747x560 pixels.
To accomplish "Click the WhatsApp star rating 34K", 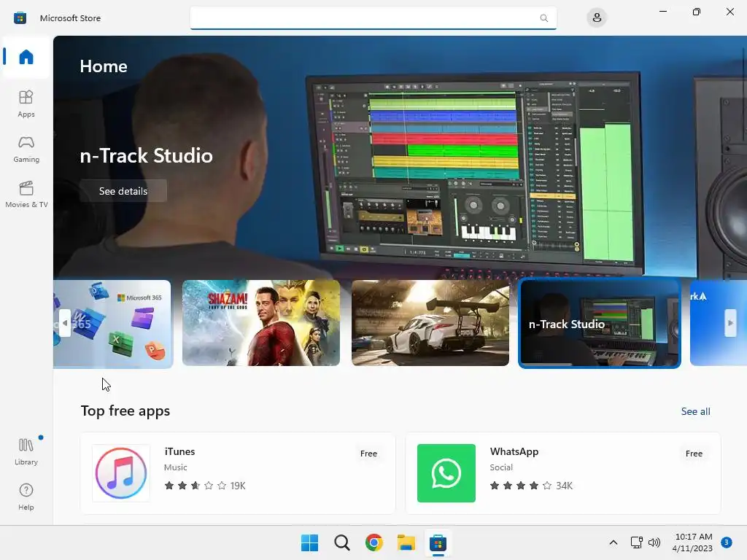I will [531, 486].
